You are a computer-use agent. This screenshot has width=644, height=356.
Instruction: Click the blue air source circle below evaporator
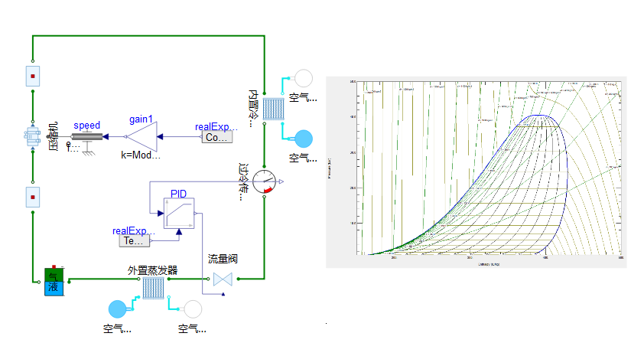point(118,309)
